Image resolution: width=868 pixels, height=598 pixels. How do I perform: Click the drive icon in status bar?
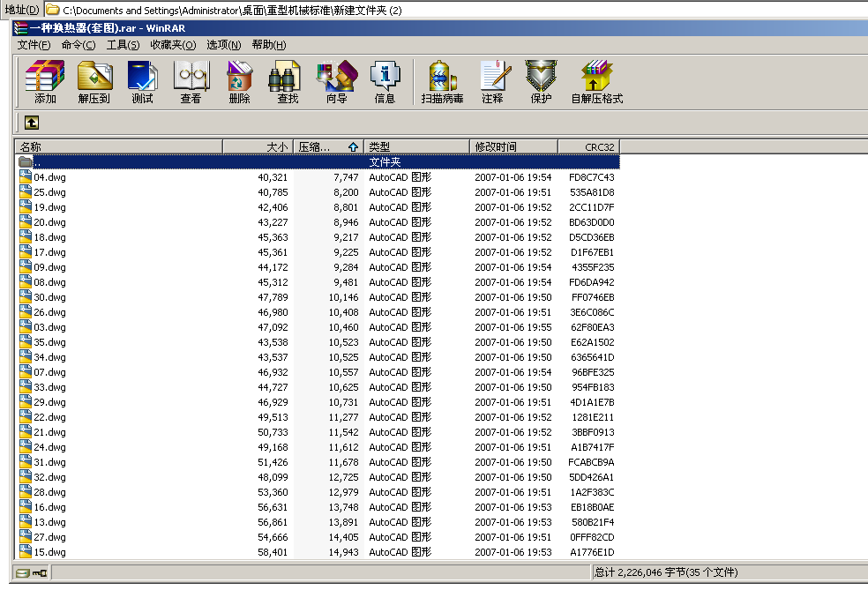click(x=23, y=573)
